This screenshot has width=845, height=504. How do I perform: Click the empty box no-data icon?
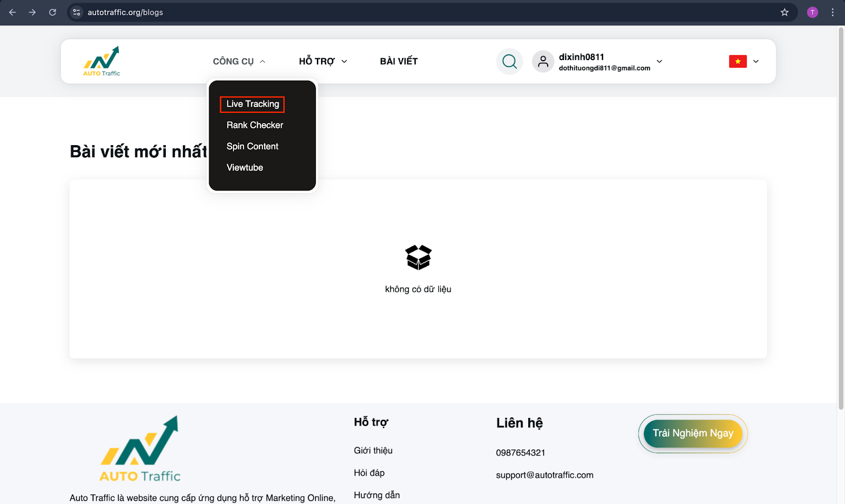pos(418,258)
